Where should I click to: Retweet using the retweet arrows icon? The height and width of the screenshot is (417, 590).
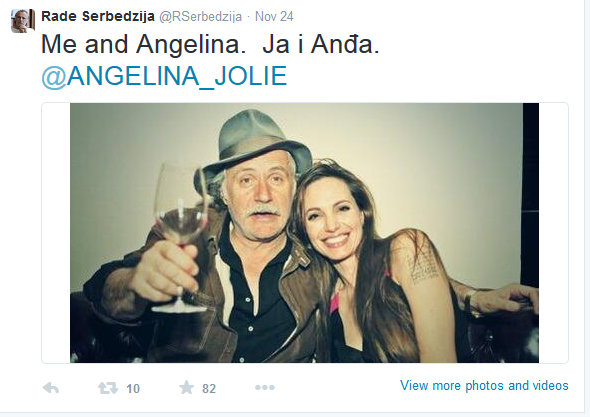(108, 388)
